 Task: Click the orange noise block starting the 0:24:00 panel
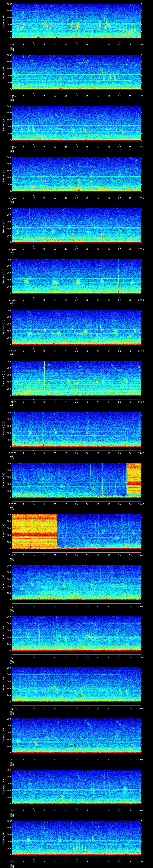pyautogui.click(x=34, y=531)
